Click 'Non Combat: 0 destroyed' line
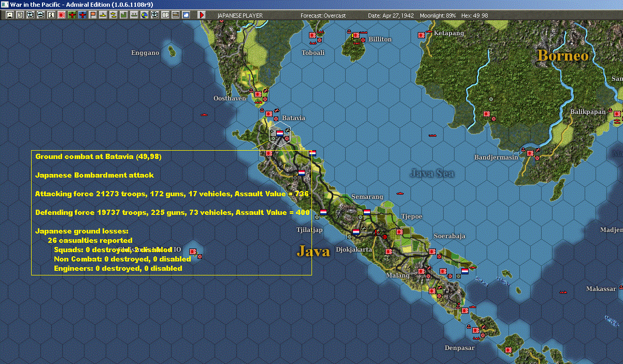The image size is (623, 364). [x=122, y=259]
